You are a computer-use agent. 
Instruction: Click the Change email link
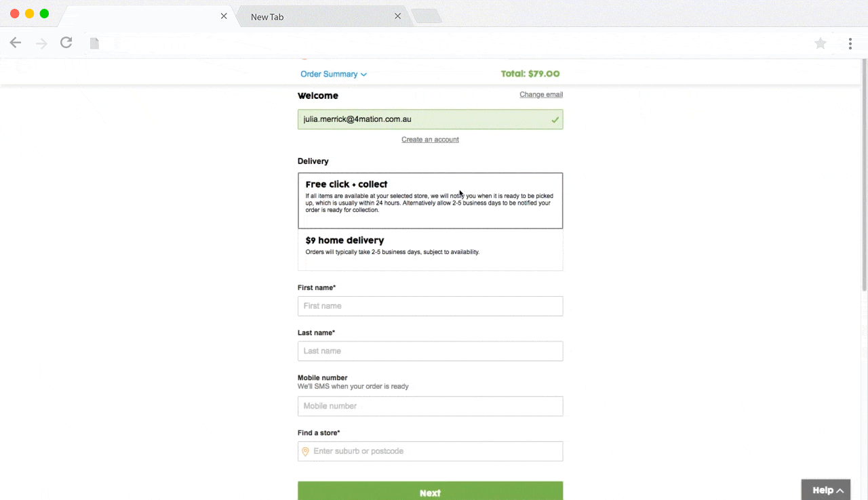coord(541,94)
